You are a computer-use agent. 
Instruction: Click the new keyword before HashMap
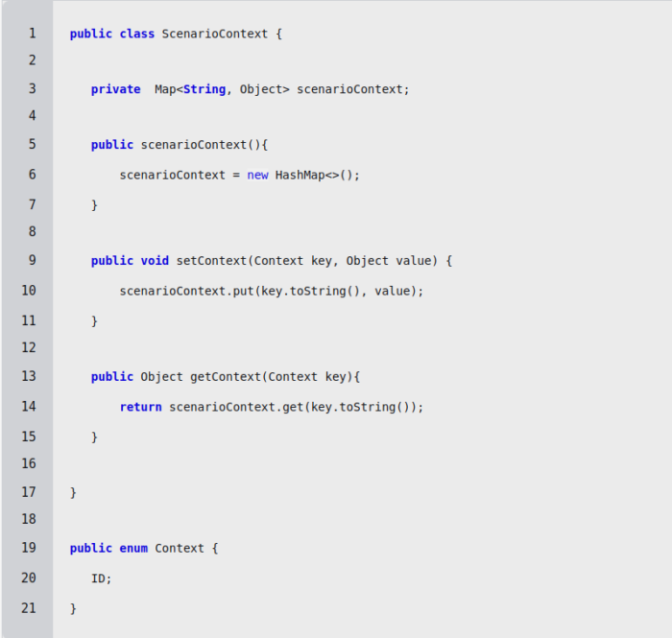(x=257, y=175)
